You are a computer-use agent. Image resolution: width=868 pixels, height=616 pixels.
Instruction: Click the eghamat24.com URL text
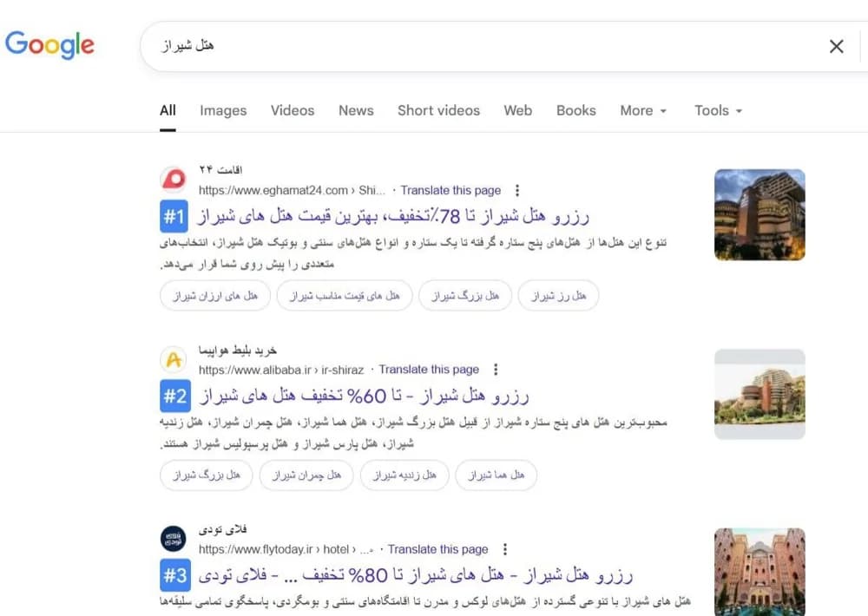coord(292,190)
